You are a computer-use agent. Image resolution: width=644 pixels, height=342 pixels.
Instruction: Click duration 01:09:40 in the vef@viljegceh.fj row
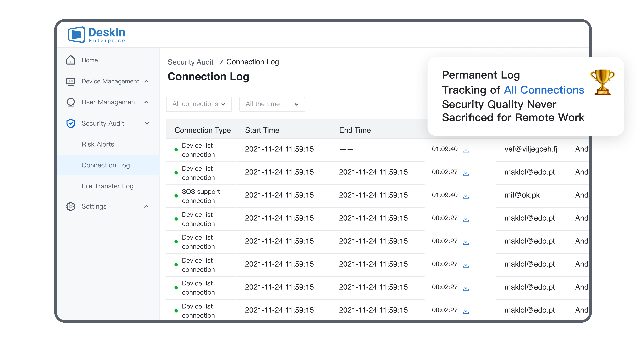[445, 149]
